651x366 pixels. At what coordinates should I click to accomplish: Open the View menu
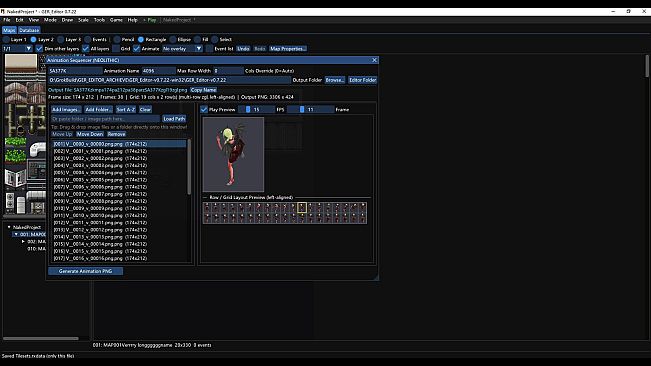[x=34, y=20]
